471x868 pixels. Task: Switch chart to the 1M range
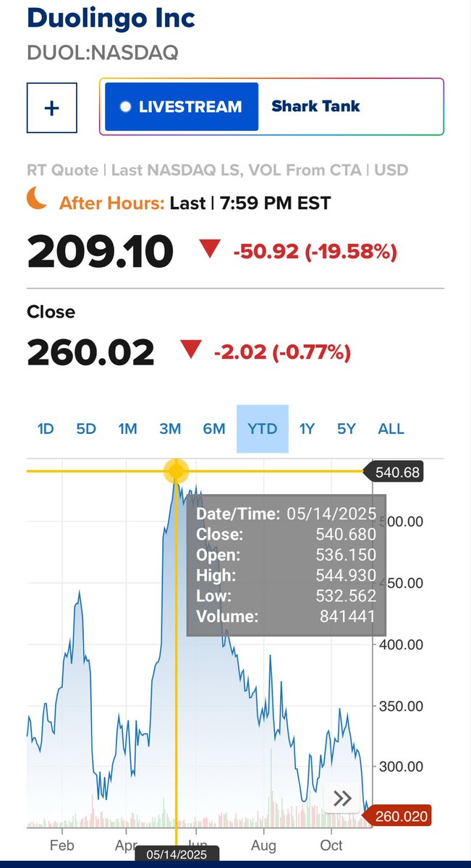pos(128,429)
